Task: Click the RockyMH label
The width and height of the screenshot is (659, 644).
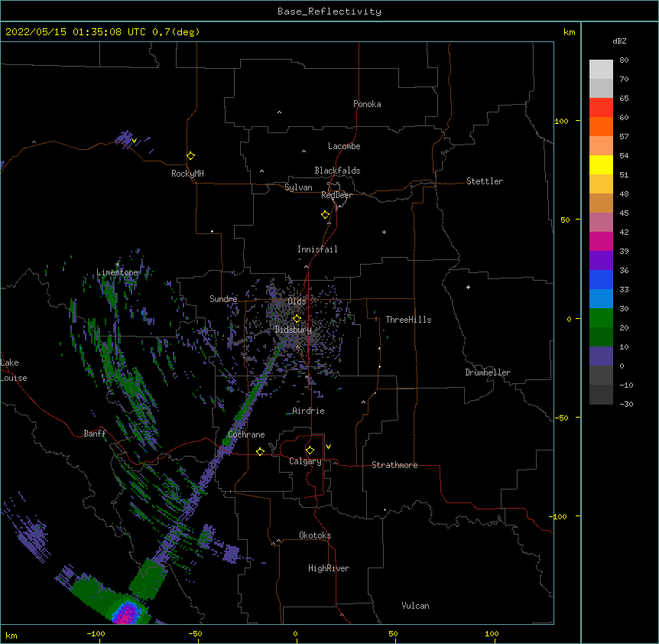Action: (187, 174)
